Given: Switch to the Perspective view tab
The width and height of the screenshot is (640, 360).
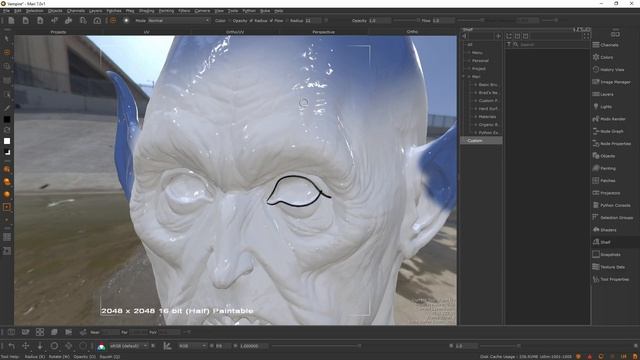Looking at the screenshot, I should (323, 32).
